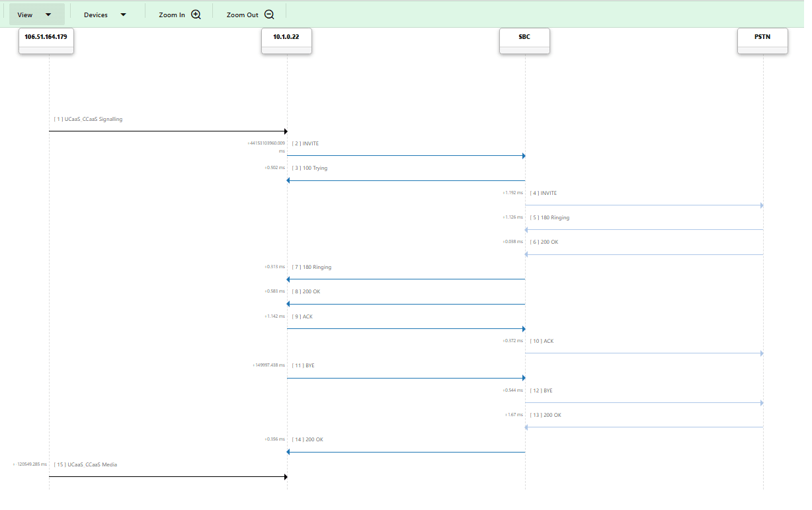Click the 149997.438 ms timing label

pyautogui.click(x=268, y=365)
